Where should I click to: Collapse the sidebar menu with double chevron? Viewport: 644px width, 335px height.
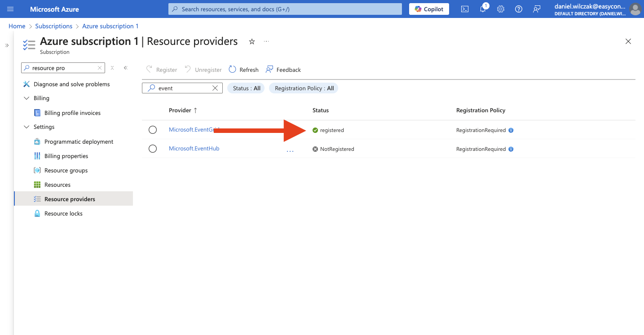(126, 68)
